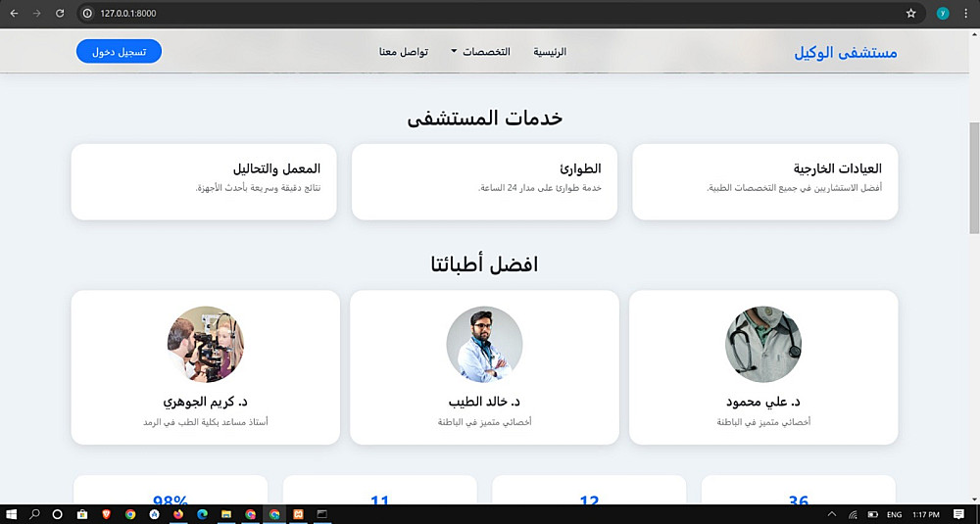Screen dimensions: 980x524
Task: Show hidden system tray icons chevron
Action: tap(832, 514)
